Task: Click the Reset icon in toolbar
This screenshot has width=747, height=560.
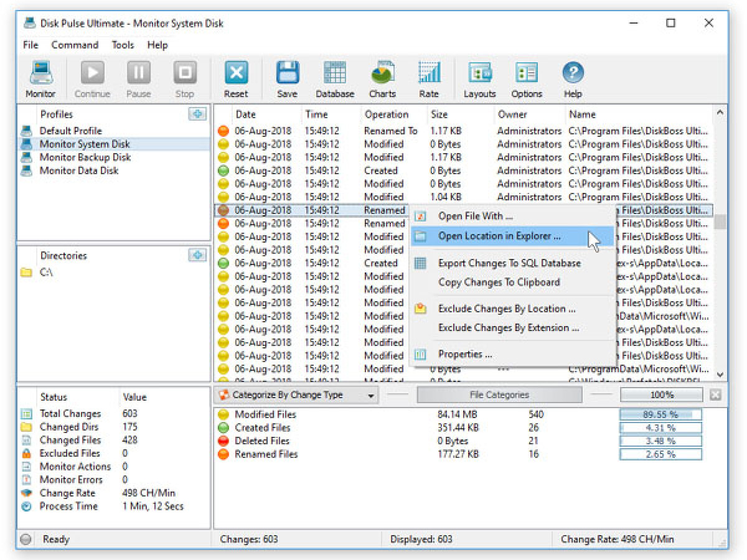Action: coord(236,78)
